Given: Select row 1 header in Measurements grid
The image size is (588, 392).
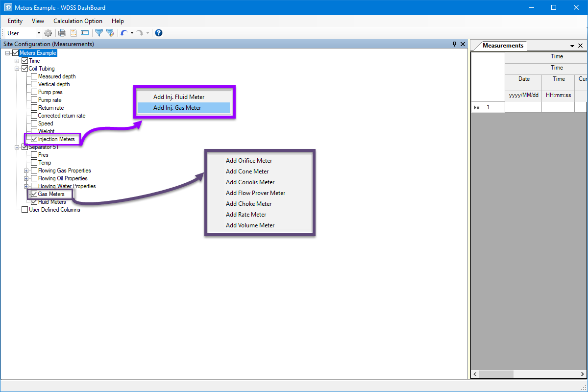Looking at the screenshot, I should (488, 107).
